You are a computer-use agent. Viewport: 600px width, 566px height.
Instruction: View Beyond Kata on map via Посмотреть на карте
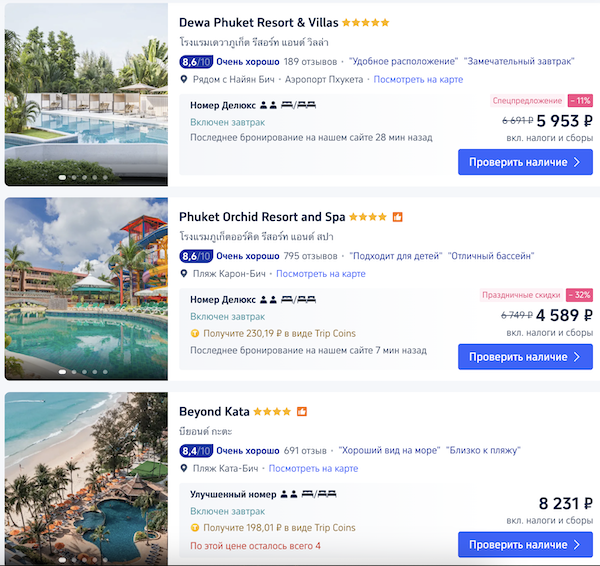pos(313,468)
